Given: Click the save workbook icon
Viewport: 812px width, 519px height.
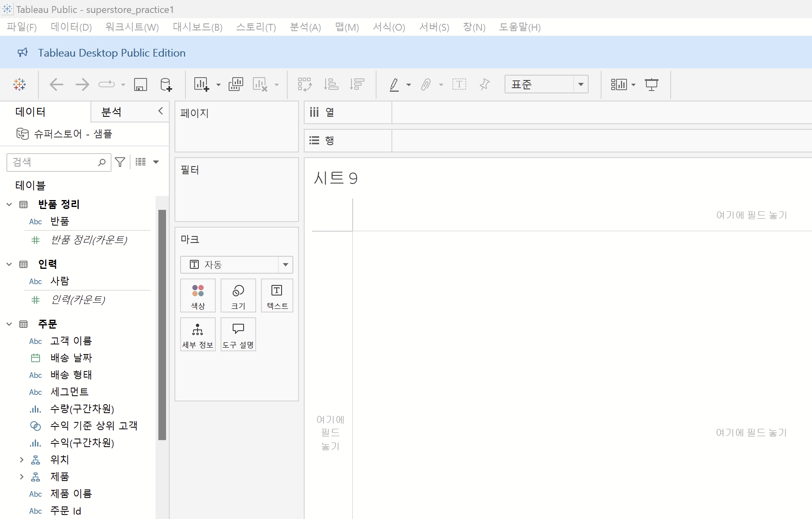Looking at the screenshot, I should (x=140, y=84).
